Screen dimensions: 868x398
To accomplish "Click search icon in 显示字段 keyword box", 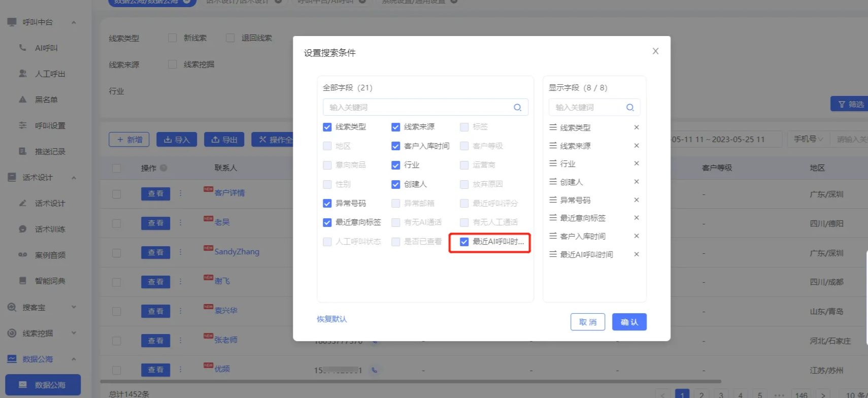I will pos(630,108).
